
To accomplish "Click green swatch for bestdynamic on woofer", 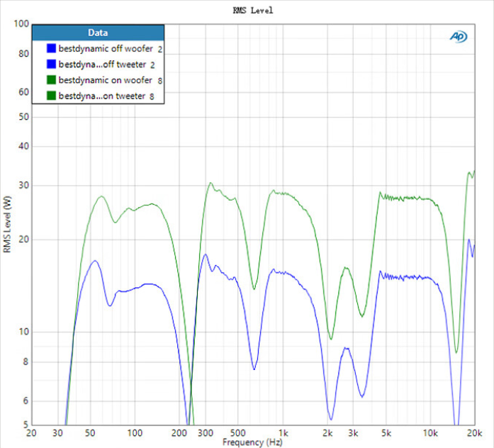I will tap(51, 80).
